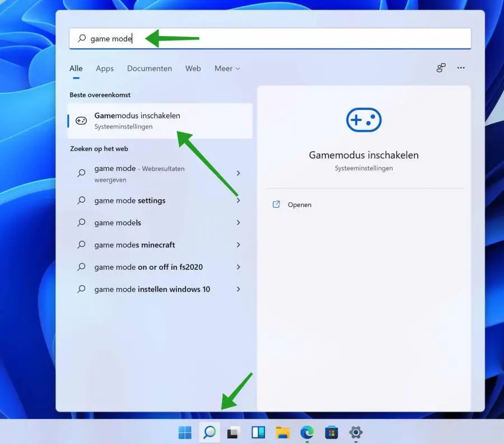504x444 pixels.
Task: Select the Alle tab
Action: tap(76, 68)
